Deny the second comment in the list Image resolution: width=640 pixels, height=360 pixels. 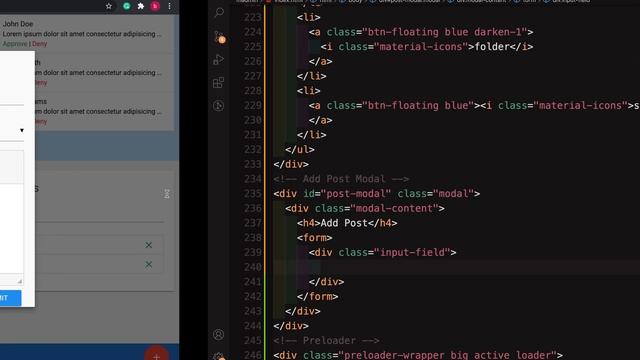pos(41,82)
